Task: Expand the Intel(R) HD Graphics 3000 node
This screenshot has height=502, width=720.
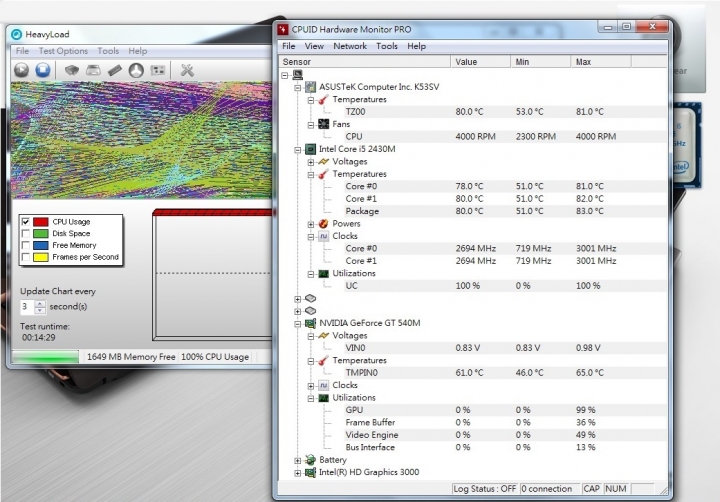Action: (x=298, y=473)
